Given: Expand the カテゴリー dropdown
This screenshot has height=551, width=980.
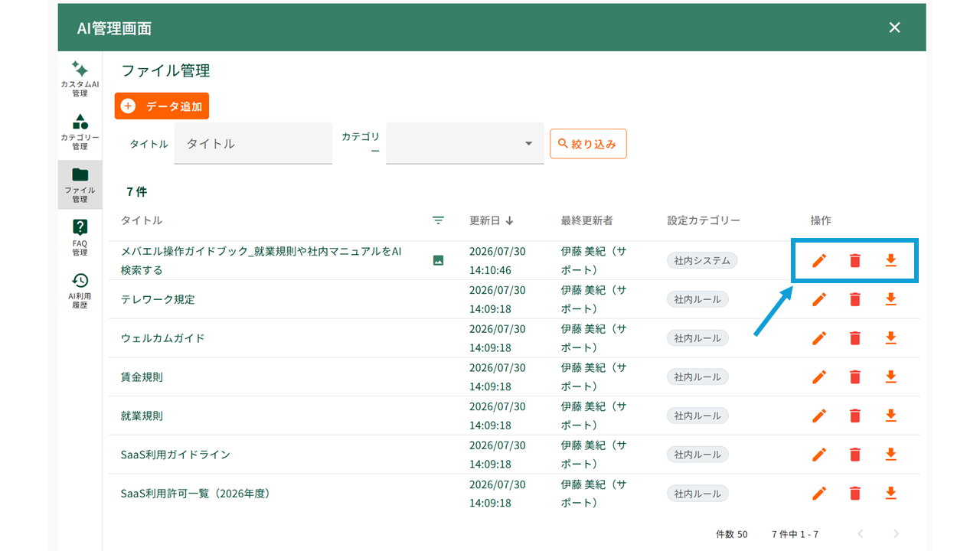Looking at the screenshot, I should (465, 144).
